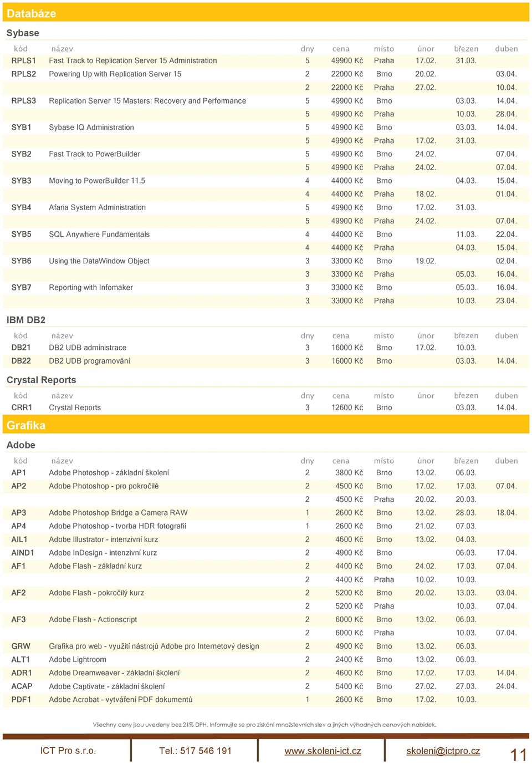Select course code ACAP
Screen dimensions: 532x764
22,686
